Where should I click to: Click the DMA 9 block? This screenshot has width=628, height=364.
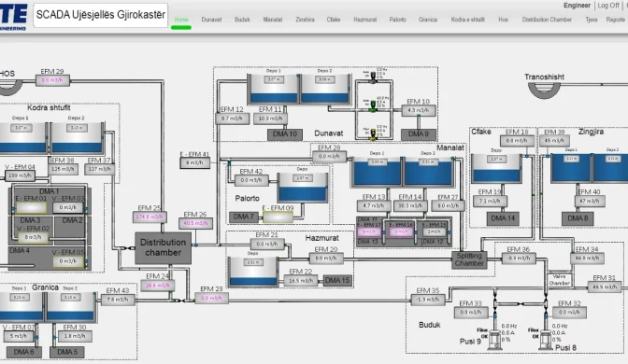[x=418, y=134]
